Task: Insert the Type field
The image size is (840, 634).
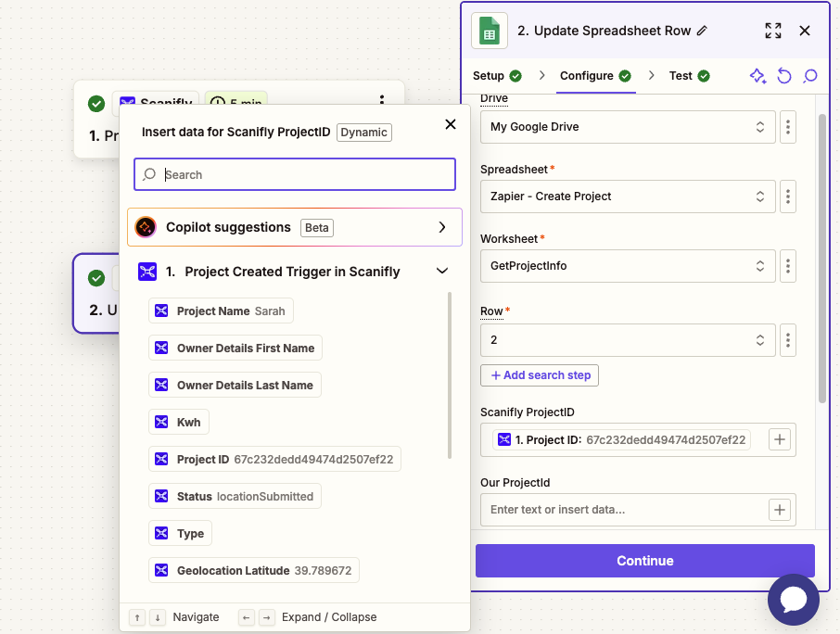Action: [180, 533]
